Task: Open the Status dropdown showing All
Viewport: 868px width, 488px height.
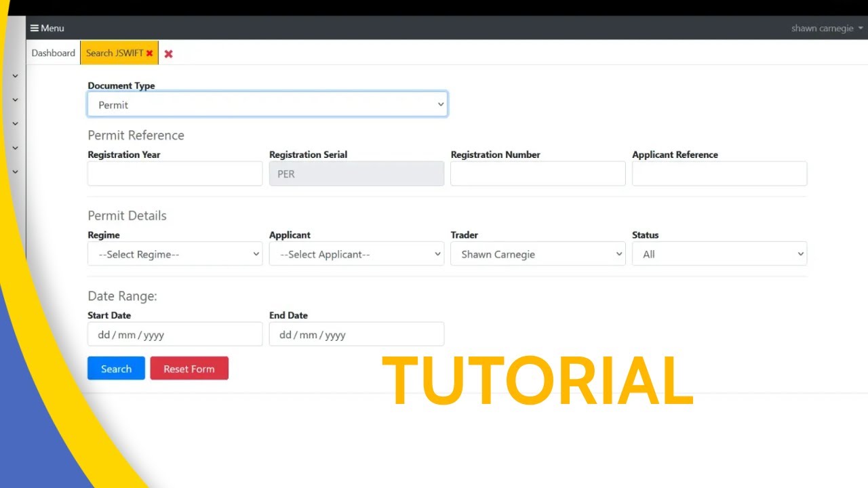Action: tap(719, 254)
